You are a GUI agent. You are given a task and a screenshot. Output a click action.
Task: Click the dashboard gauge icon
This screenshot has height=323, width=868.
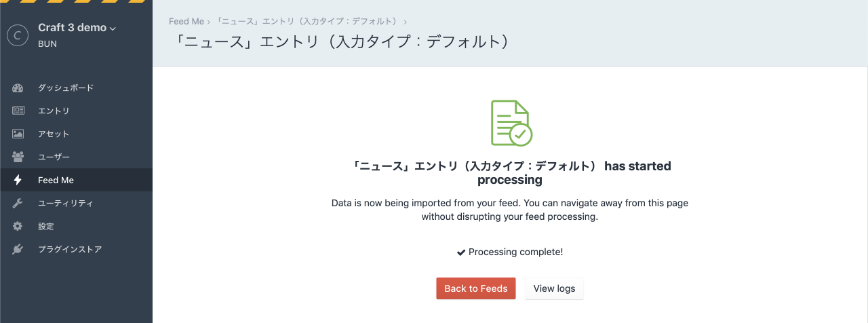18,88
